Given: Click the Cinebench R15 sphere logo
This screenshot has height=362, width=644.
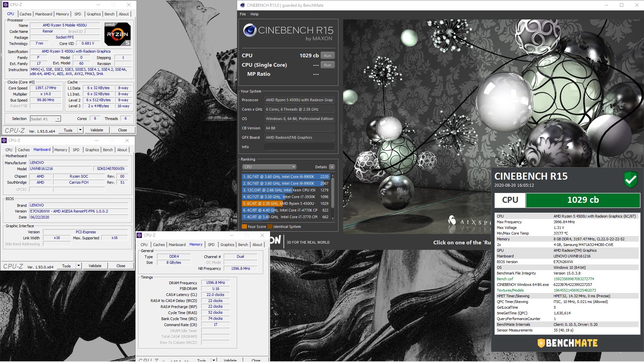Looking at the screenshot, I should tap(250, 30).
